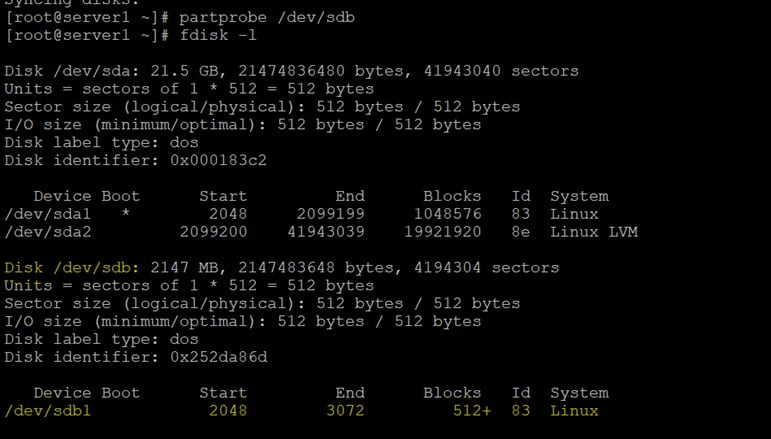Click the '/dev/sda1' device row name
This screenshot has height=439, width=771.
48,214
